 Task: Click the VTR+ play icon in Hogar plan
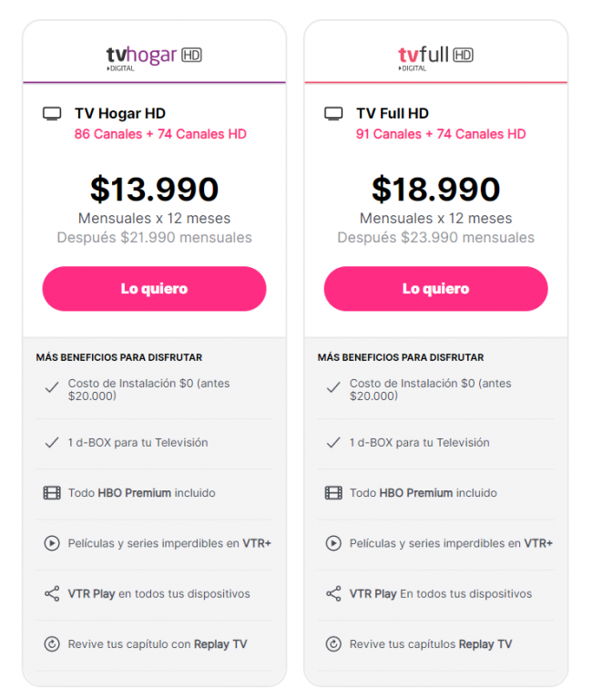pyautogui.click(x=52, y=543)
